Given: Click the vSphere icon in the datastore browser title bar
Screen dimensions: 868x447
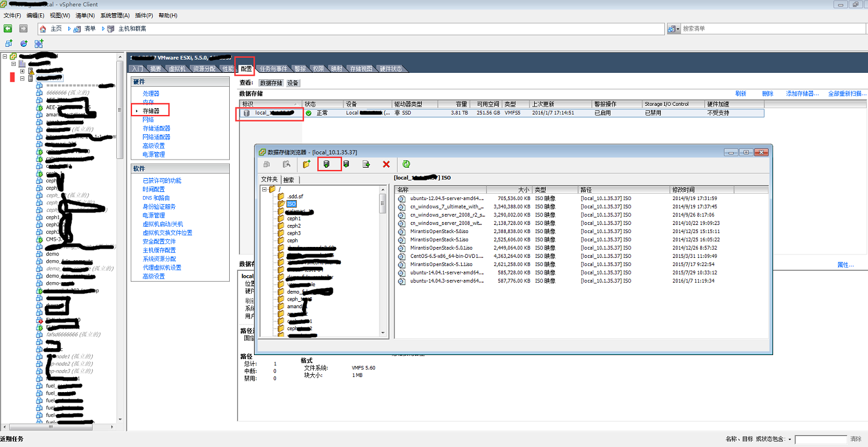Looking at the screenshot, I should (x=262, y=152).
